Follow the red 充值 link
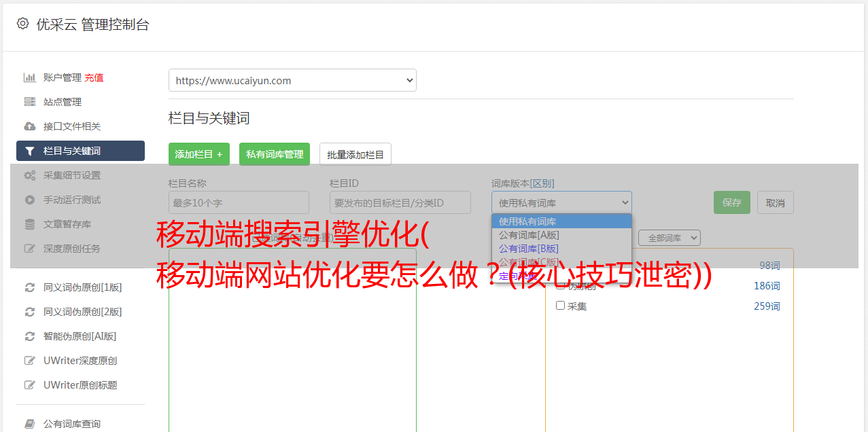Viewport: 868px width, 432px height. click(94, 77)
